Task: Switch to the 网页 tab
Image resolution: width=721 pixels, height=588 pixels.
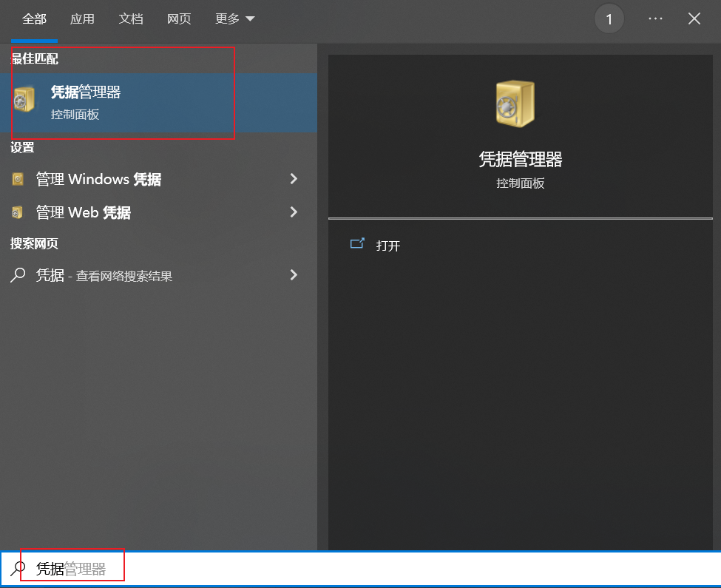Action: click(x=179, y=18)
